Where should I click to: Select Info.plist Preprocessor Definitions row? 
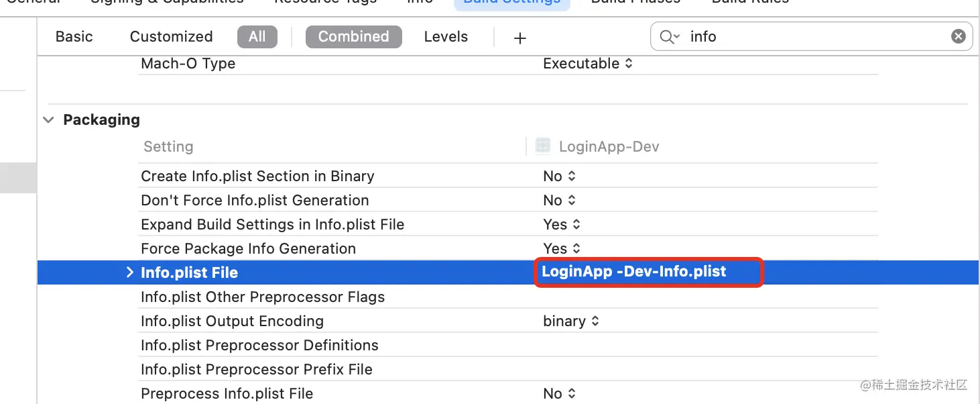click(259, 346)
